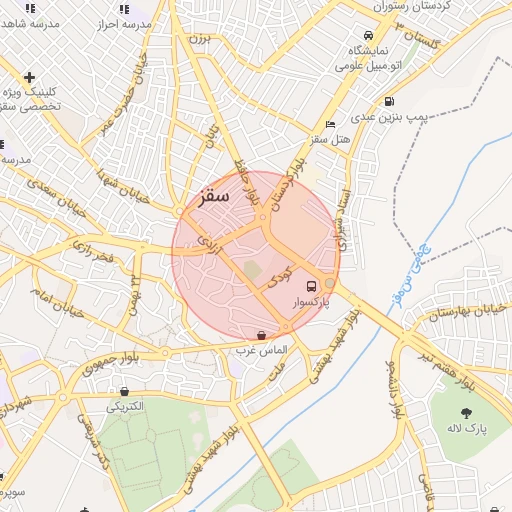Select the بلوار جمهوری street label
This screenshot has height=512, width=512.
click(x=110, y=364)
